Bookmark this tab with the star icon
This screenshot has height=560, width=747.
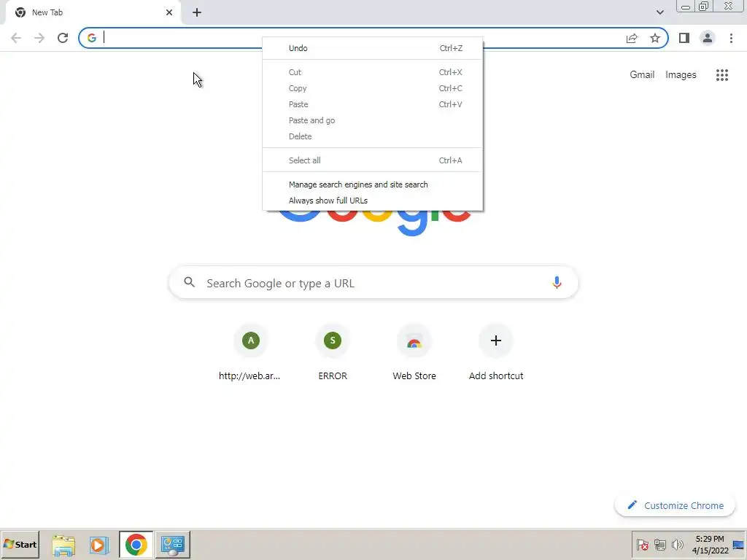pyautogui.click(x=655, y=38)
